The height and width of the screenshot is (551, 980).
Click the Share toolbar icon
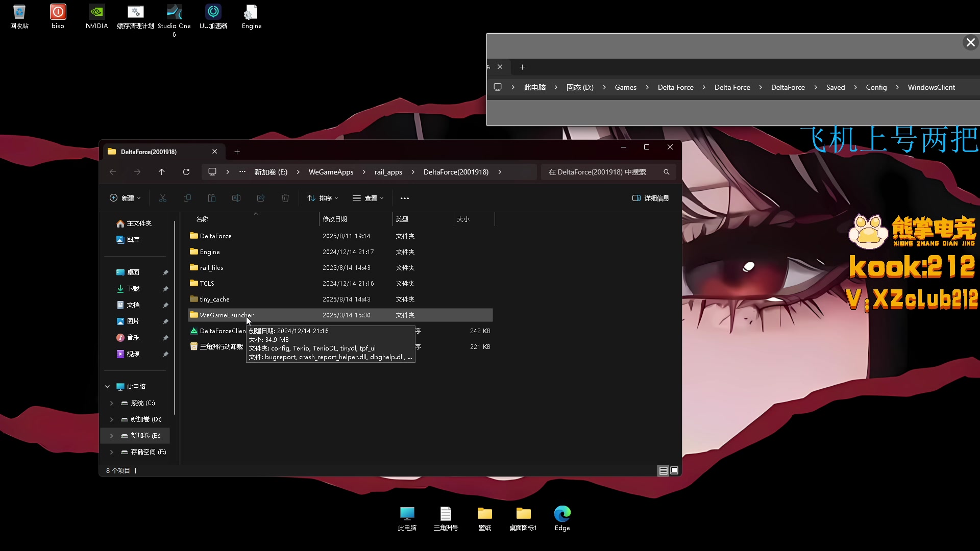click(261, 198)
